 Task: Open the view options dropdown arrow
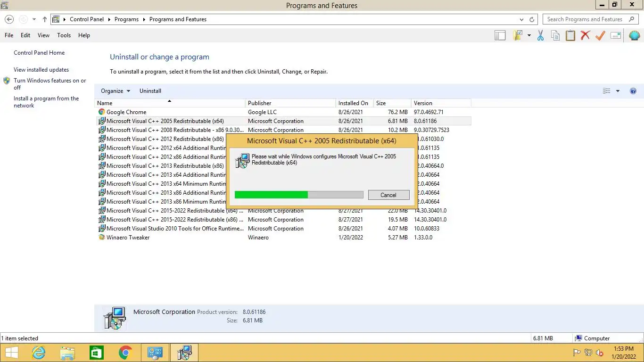[618, 91]
